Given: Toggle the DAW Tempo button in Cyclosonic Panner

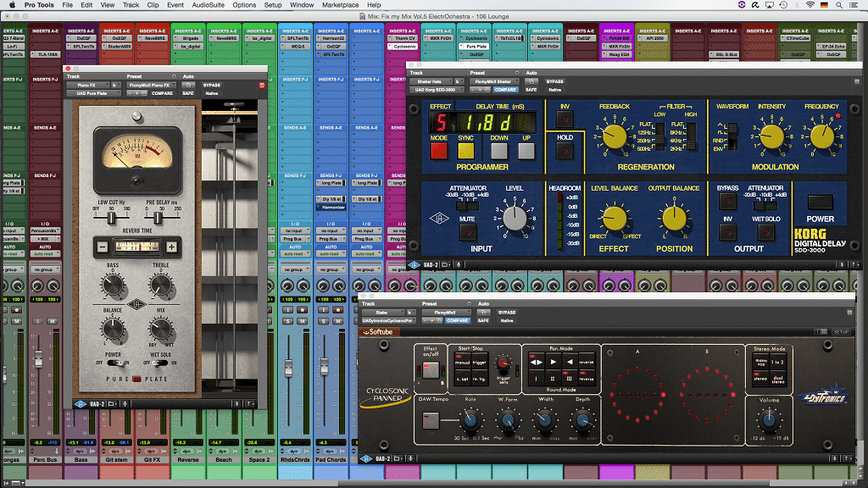Looking at the screenshot, I should (431, 420).
